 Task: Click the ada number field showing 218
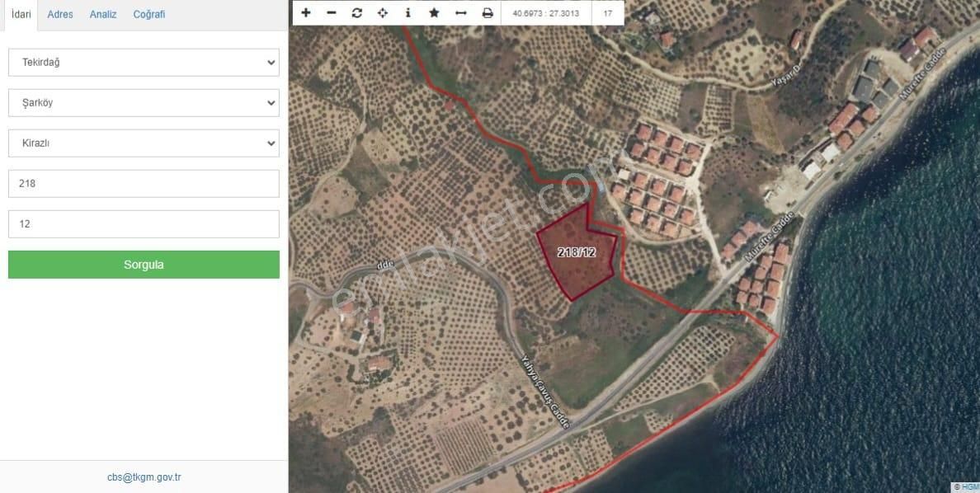click(144, 183)
